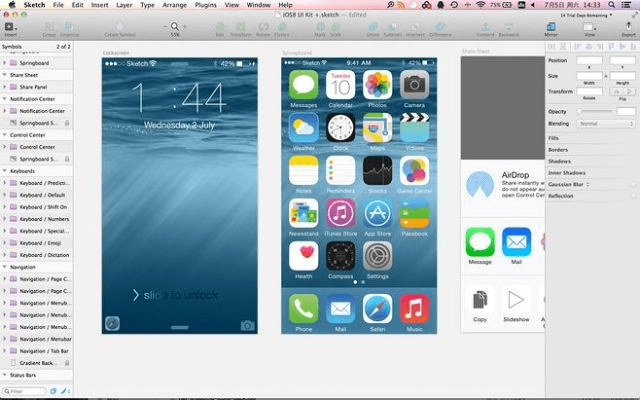Open the File menu
This screenshot has width=640, height=400.
(58, 5)
